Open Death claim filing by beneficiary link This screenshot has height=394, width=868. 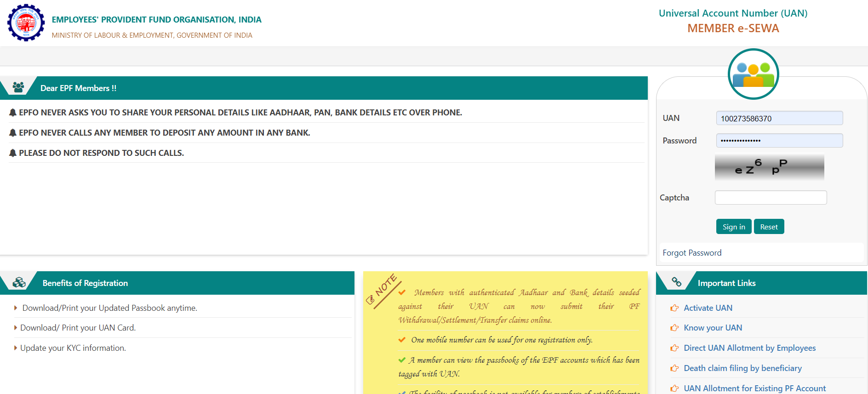[x=742, y=368]
